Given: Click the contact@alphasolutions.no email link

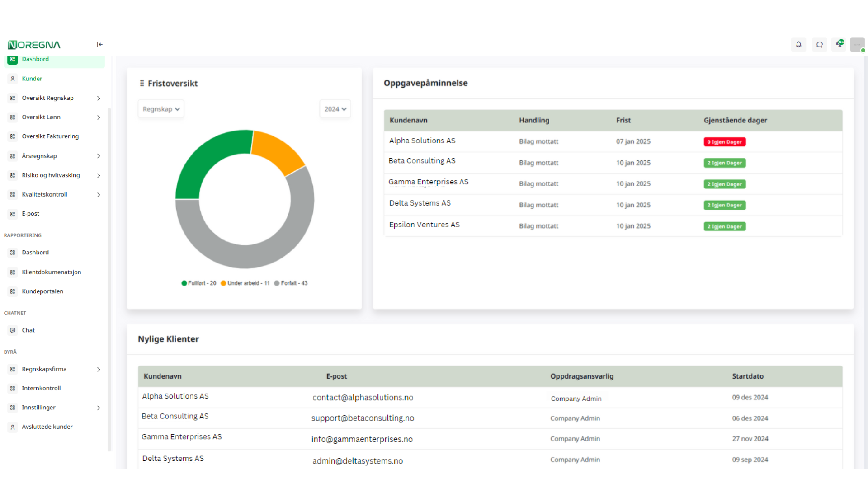Looking at the screenshot, I should click(363, 398).
